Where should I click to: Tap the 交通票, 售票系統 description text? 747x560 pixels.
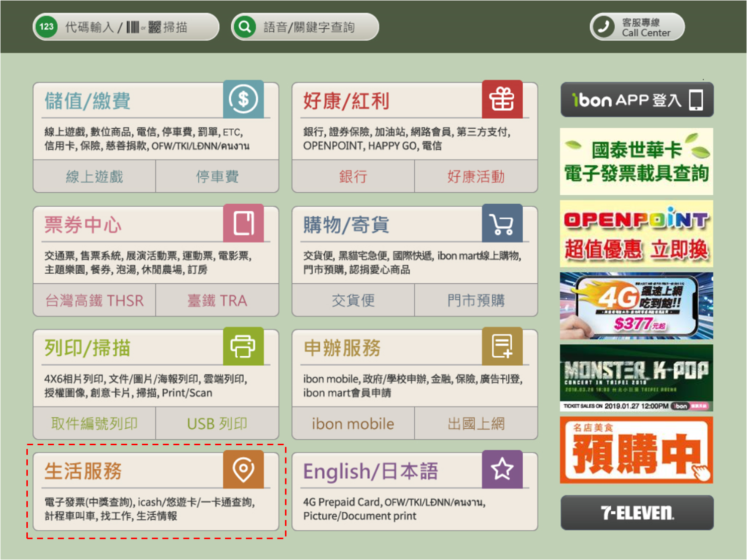(x=148, y=262)
